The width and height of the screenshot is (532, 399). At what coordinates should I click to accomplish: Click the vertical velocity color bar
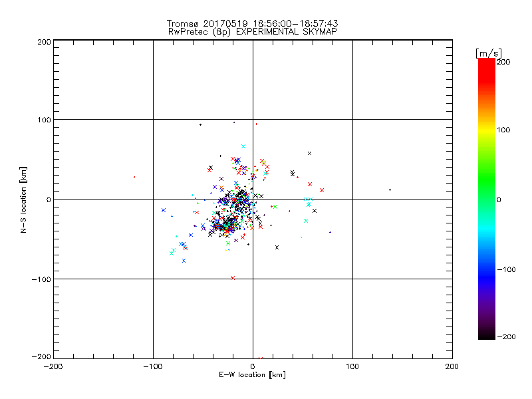487,199
